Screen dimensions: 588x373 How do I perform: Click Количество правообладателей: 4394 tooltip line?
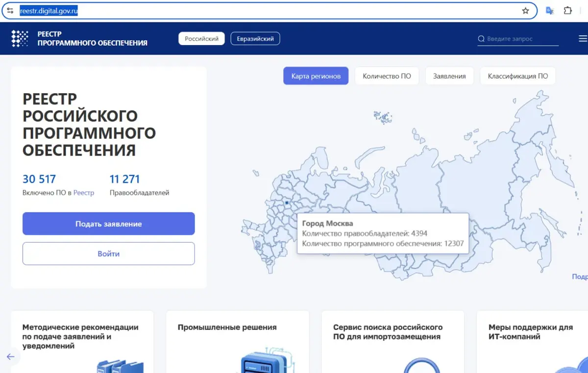point(365,233)
